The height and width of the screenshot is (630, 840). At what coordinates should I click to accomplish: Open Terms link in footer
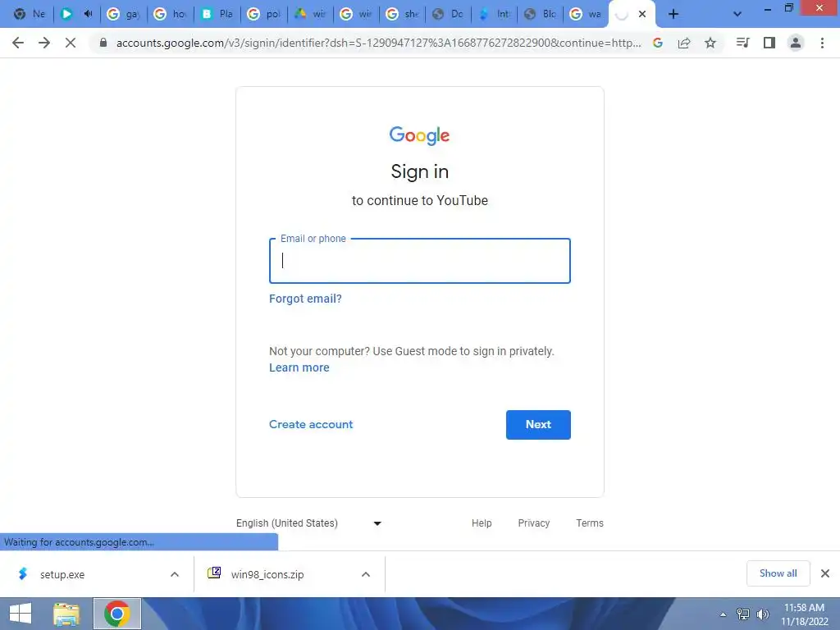(590, 523)
